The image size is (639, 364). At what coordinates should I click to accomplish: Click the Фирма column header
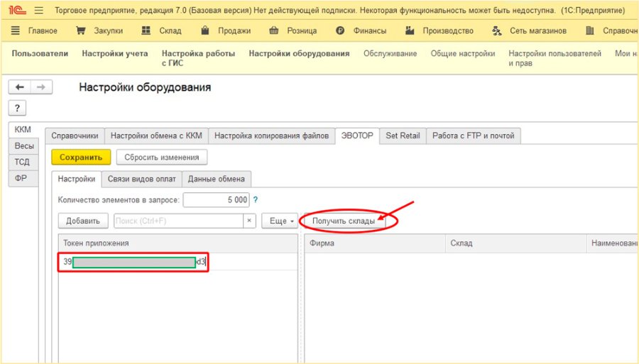tap(375, 243)
